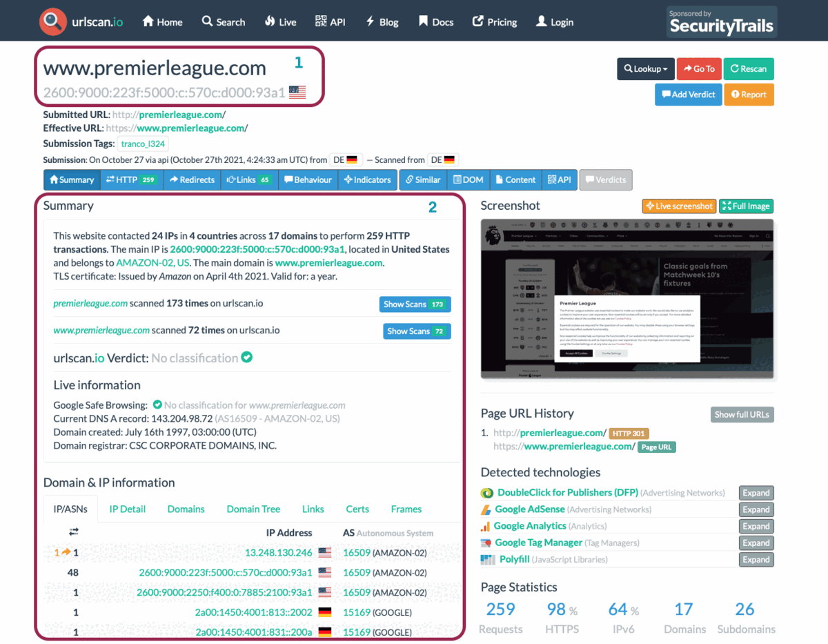828x644 pixels.
Task: Click the Polyfill library icon
Action: coord(488,560)
